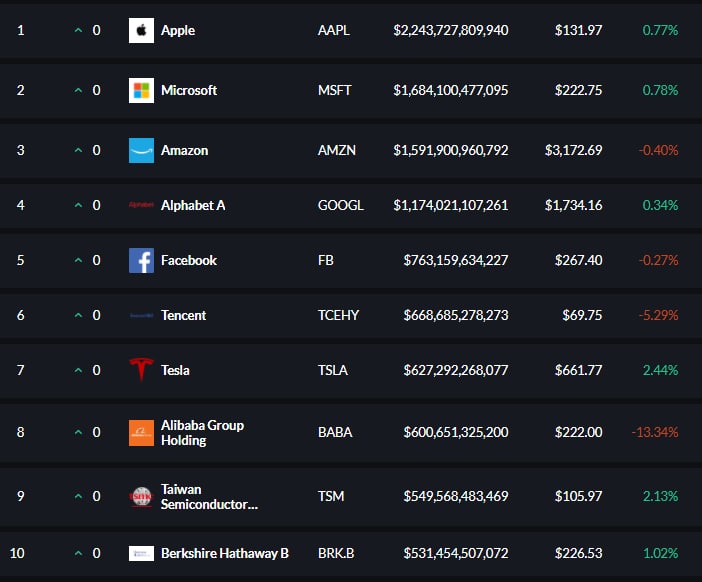This screenshot has height=582, width=702.
Task: Open the Microsoft company name link
Action: click(189, 90)
